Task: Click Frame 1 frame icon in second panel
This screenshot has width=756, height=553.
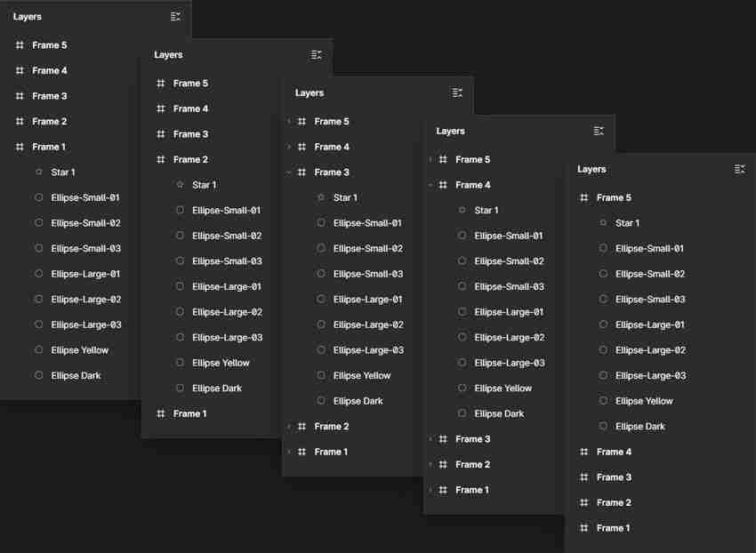Action: (x=161, y=413)
